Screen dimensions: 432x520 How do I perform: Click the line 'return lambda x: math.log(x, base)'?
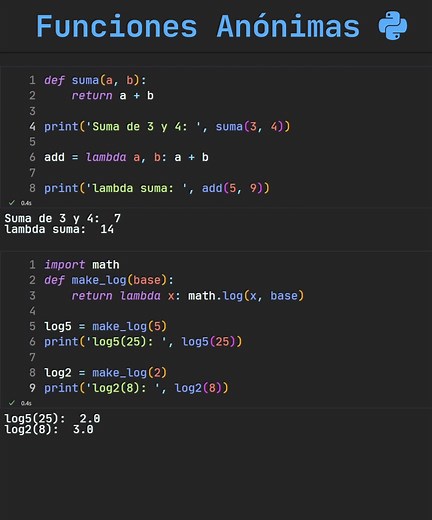tap(188, 296)
